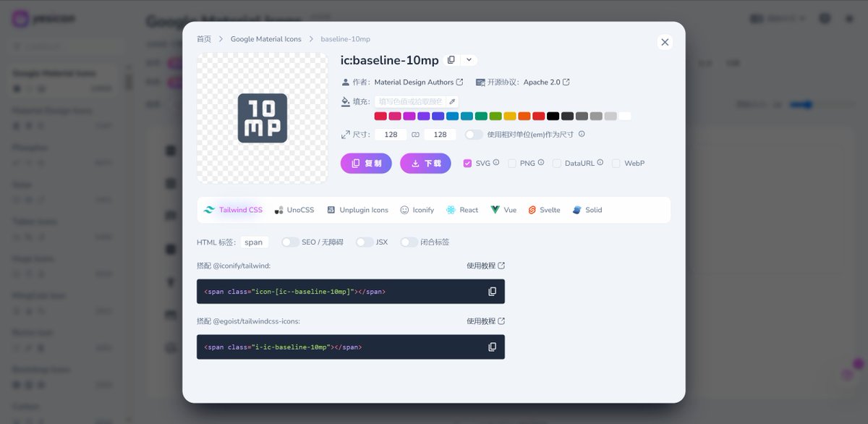Uncheck the SVG format checkbox
This screenshot has width=868, height=424.
pyautogui.click(x=467, y=164)
